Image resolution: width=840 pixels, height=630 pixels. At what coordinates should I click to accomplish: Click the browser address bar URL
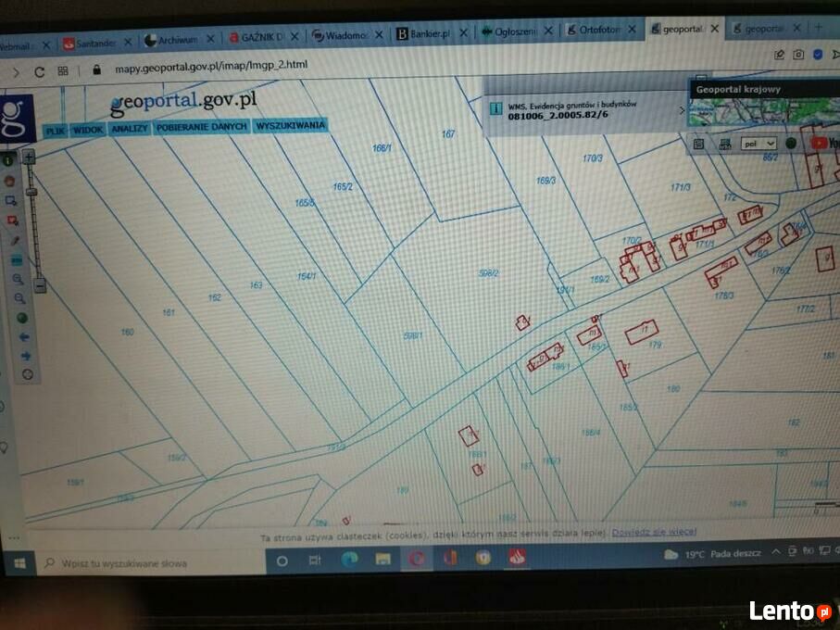pos(211,66)
